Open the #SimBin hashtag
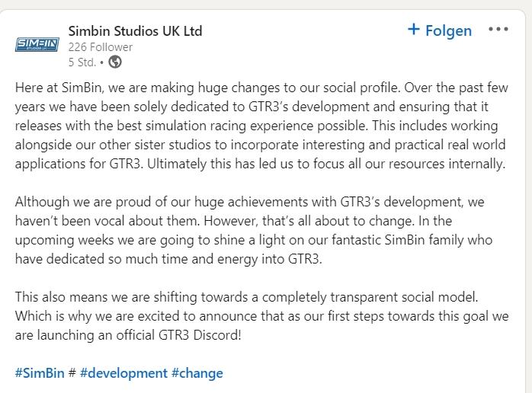 (40, 373)
